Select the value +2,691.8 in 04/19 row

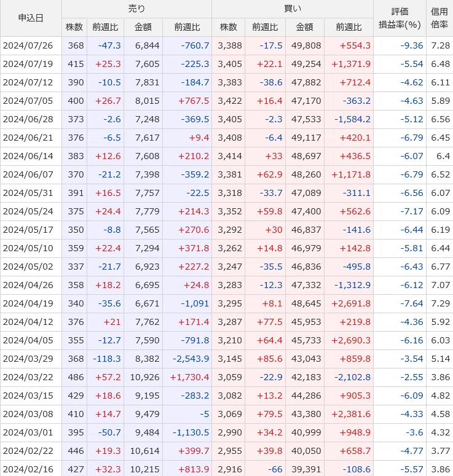[349, 303]
